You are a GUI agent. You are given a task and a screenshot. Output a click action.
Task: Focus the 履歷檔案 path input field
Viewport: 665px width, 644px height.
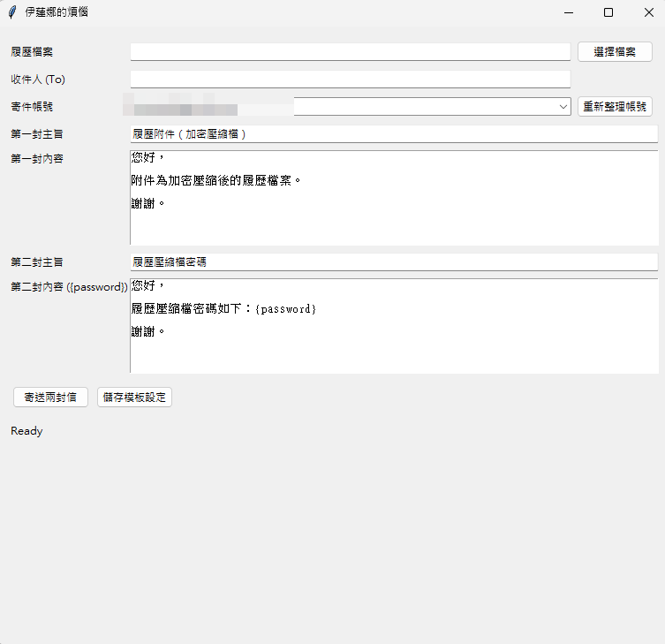pyautogui.click(x=350, y=52)
